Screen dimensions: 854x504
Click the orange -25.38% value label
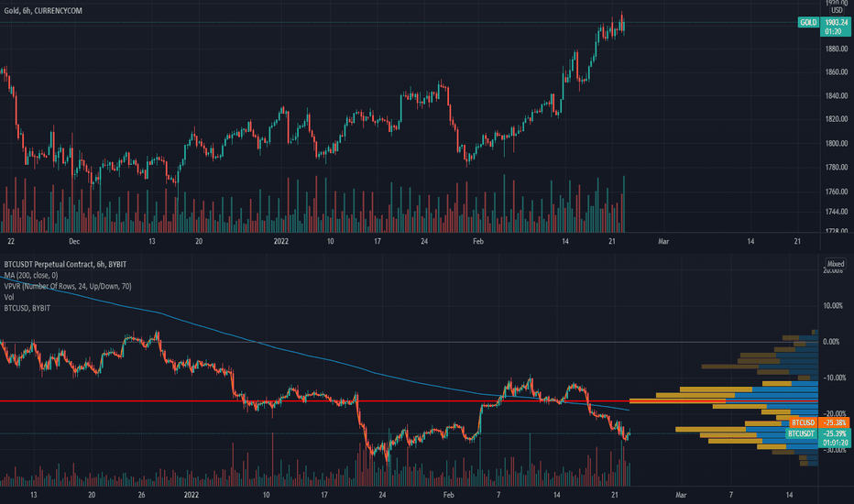pos(833,422)
